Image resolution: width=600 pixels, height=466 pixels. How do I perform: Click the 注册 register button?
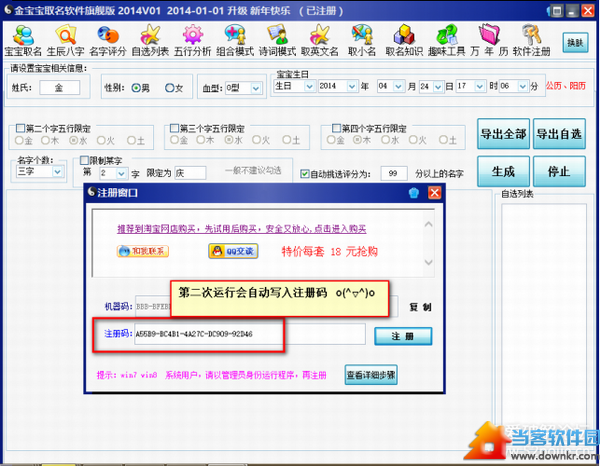tap(403, 336)
